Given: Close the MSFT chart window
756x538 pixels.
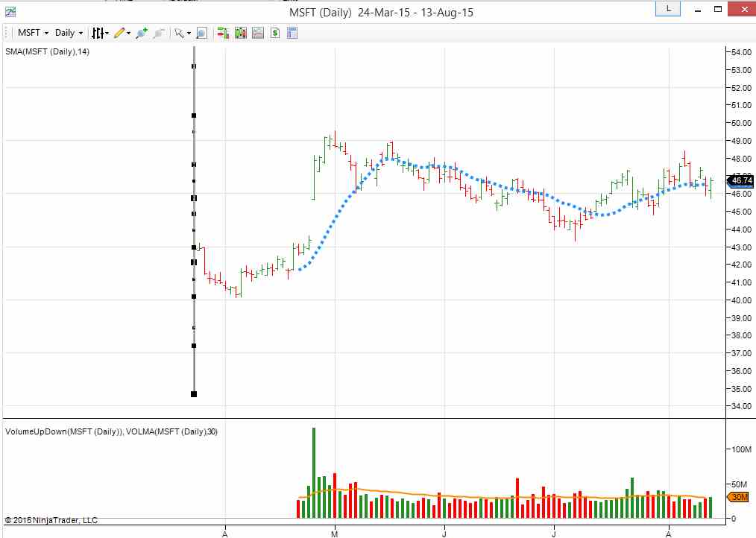Looking at the screenshot, I should pyautogui.click(x=743, y=9).
